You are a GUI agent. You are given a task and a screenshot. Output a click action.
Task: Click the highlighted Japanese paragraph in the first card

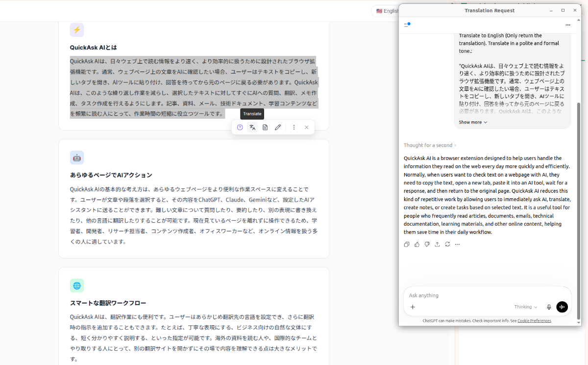(194, 87)
